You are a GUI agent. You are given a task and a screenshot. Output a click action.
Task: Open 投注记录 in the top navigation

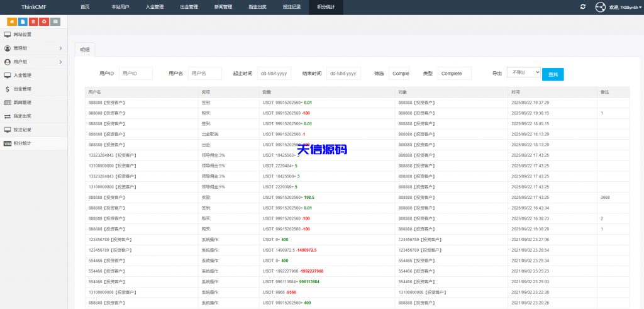click(292, 7)
